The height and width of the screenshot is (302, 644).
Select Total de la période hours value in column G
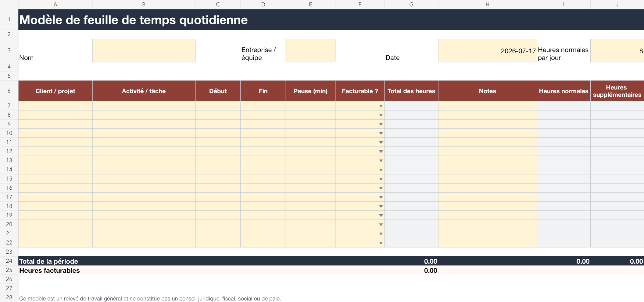click(x=431, y=261)
